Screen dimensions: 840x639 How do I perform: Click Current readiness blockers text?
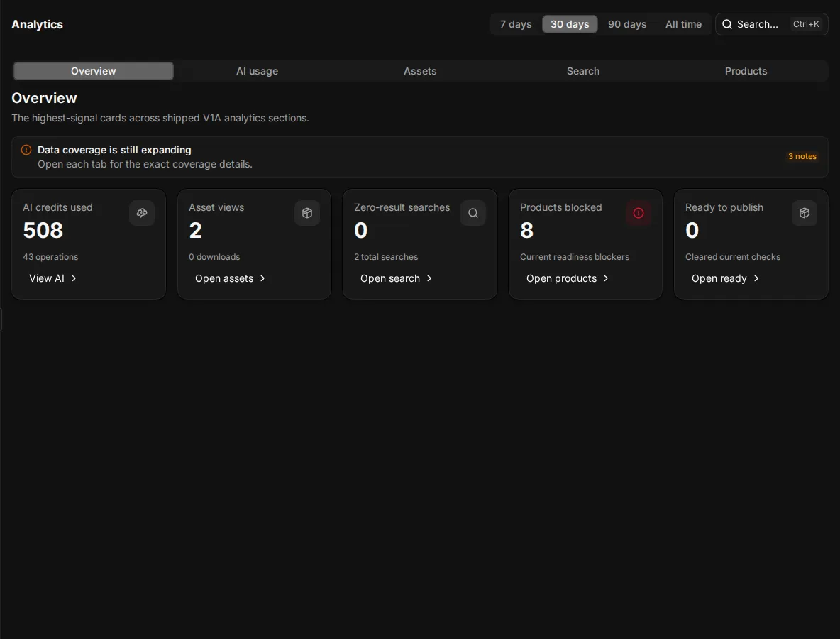tap(574, 257)
